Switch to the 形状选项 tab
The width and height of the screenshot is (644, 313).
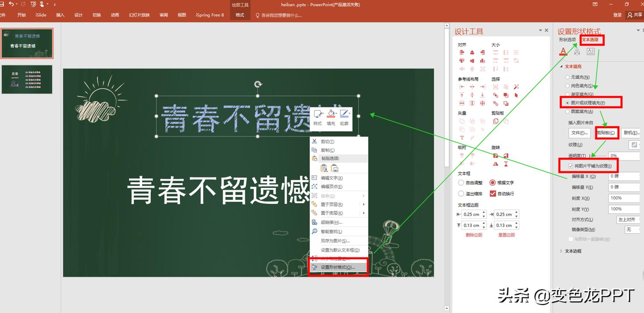coord(568,39)
